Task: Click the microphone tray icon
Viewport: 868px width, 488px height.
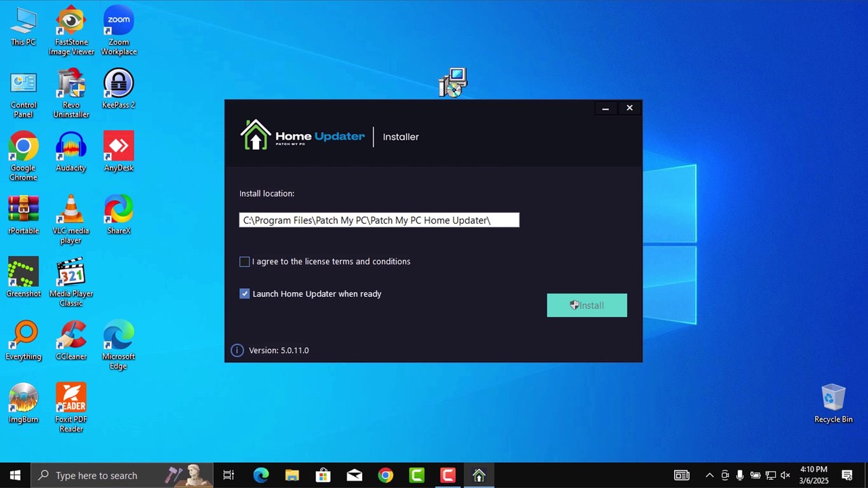Action: click(740, 475)
